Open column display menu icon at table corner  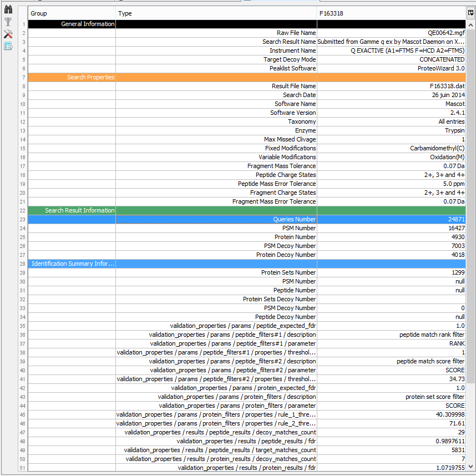coord(470,13)
